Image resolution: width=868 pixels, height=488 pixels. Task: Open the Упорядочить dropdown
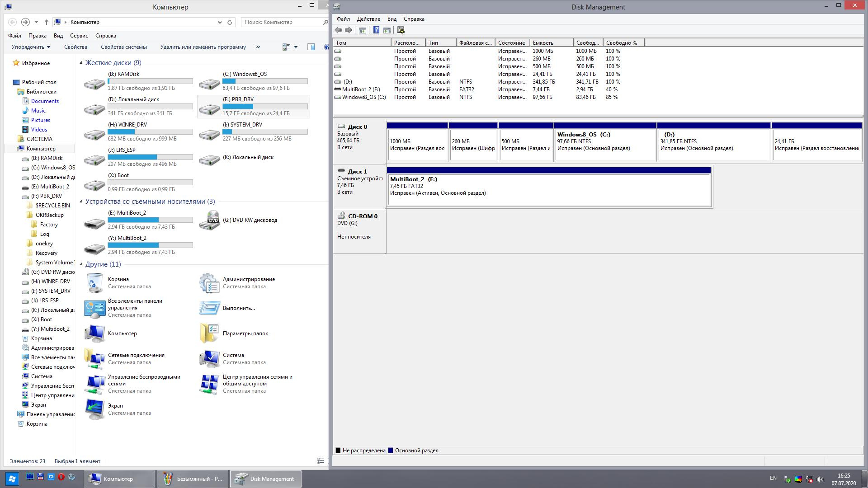point(31,47)
